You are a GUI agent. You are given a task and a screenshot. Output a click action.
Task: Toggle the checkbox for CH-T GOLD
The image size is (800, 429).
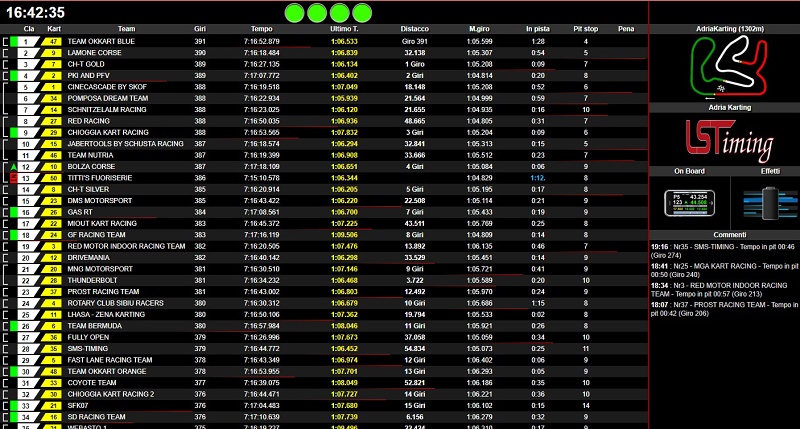pos(6,64)
